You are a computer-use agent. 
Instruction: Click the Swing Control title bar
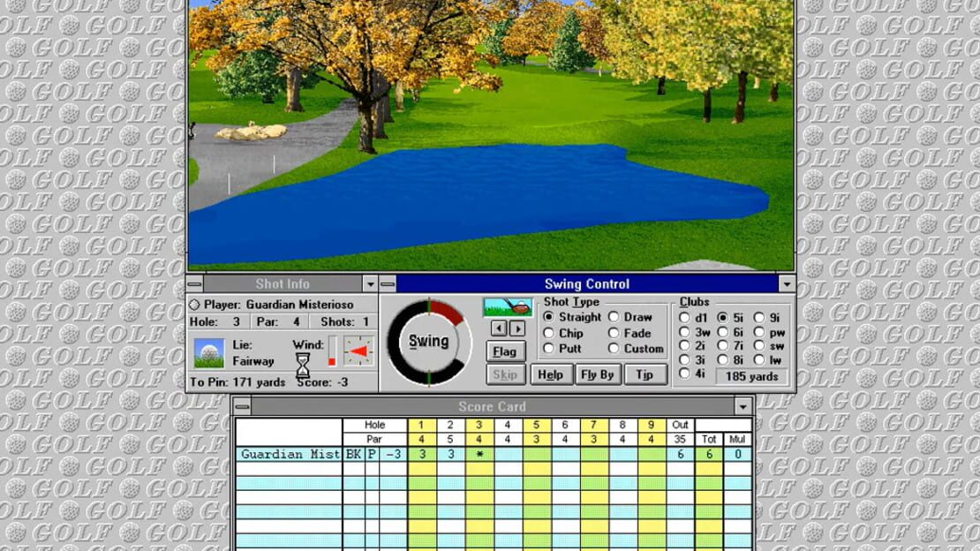click(x=587, y=284)
